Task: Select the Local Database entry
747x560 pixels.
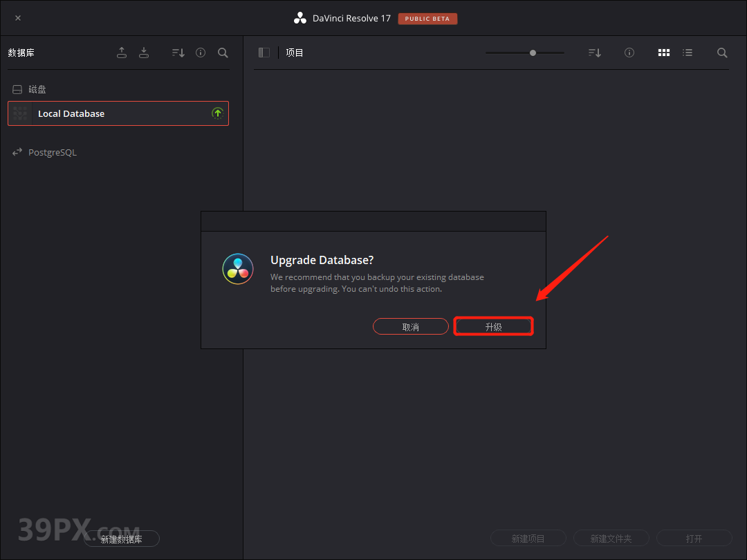Action: coord(118,113)
